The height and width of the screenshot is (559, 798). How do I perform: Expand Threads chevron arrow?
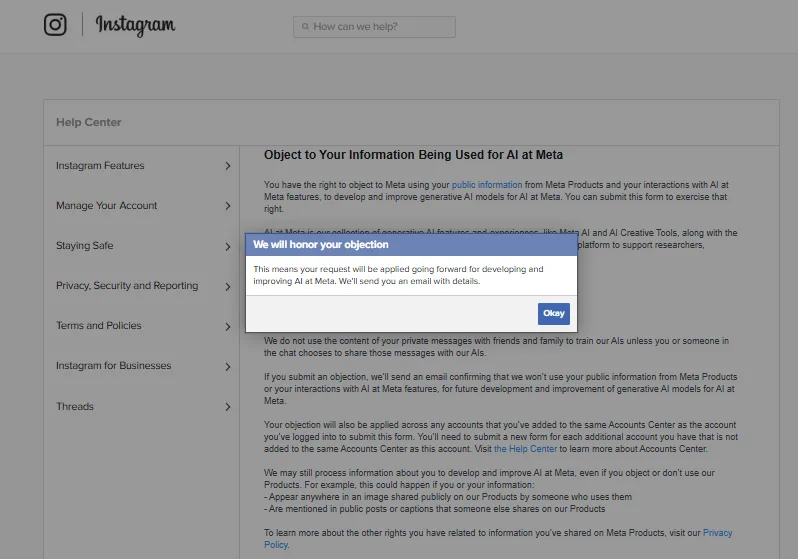point(227,407)
